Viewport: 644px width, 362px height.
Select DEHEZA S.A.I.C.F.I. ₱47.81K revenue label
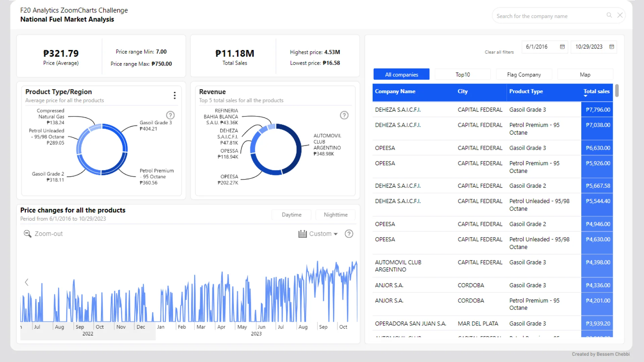(228, 137)
